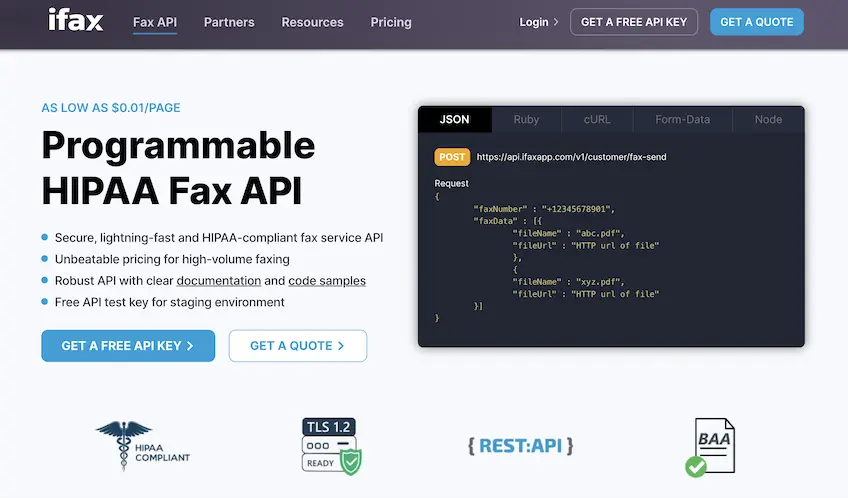Go to the Pricing page
Image resolution: width=848 pixels, height=498 pixels.
coord(390,22)
